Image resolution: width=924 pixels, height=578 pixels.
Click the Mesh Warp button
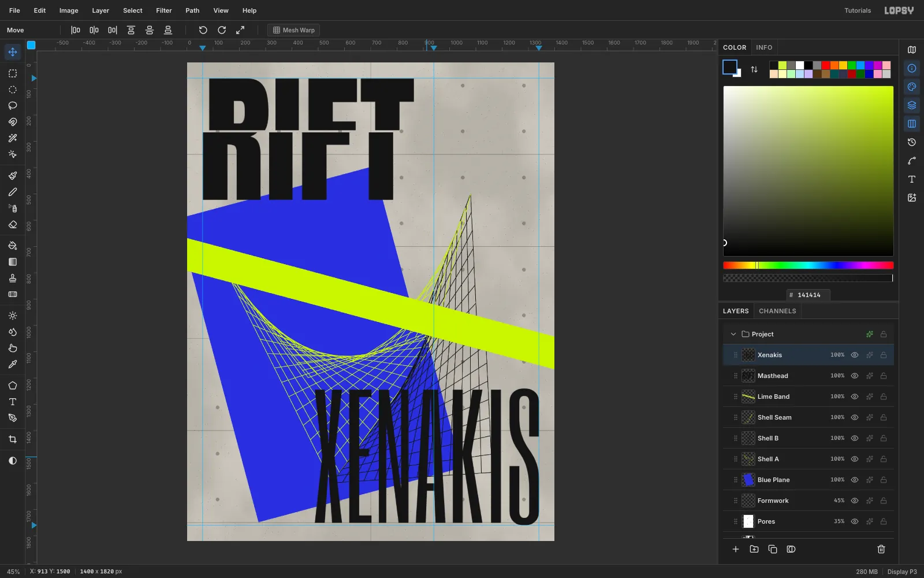coord(294,30)
